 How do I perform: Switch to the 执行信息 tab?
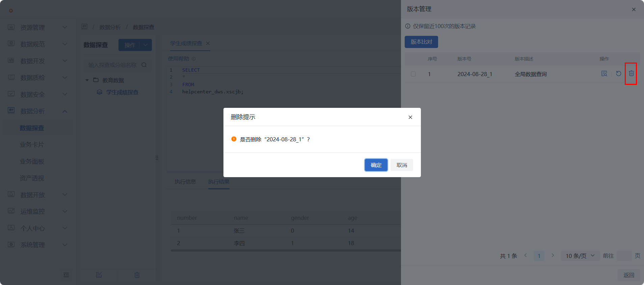[185, 182]
